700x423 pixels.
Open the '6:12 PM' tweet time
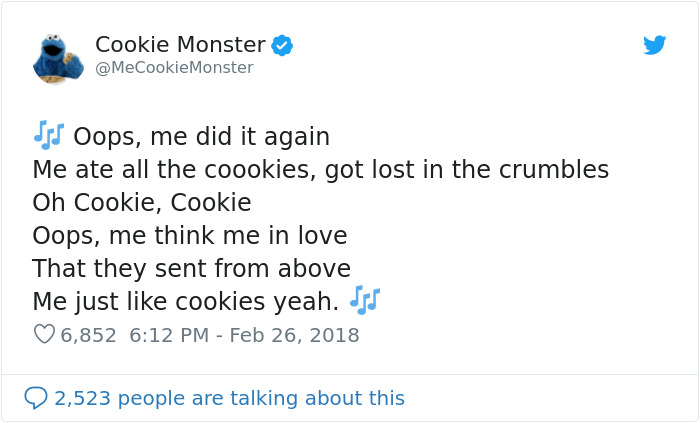pos(167,336)
